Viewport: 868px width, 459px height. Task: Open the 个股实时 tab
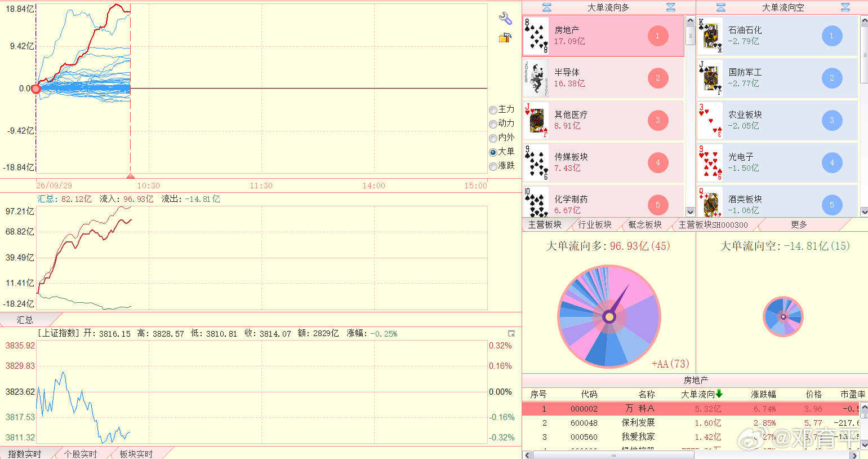pos(81,453)
